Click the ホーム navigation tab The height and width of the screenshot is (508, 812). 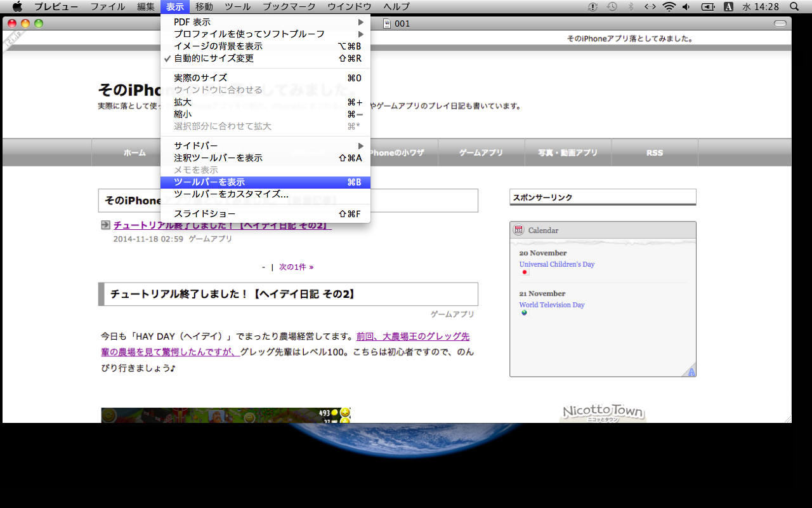click(134, 153)
